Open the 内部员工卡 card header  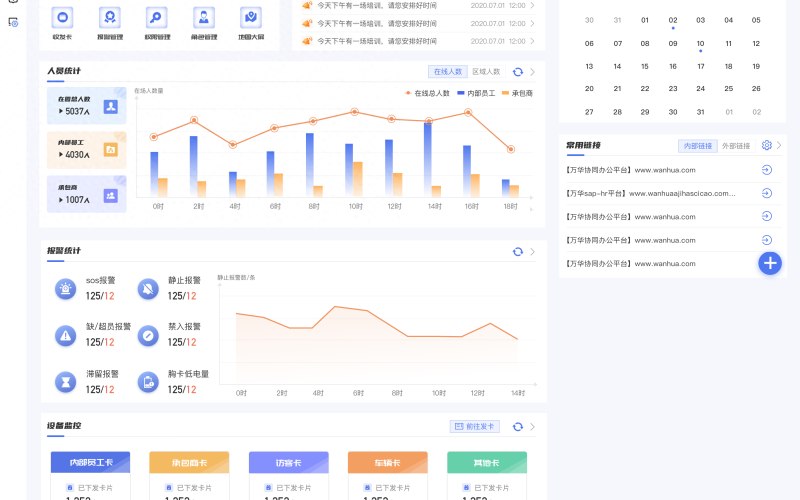[x=90, y=462]
